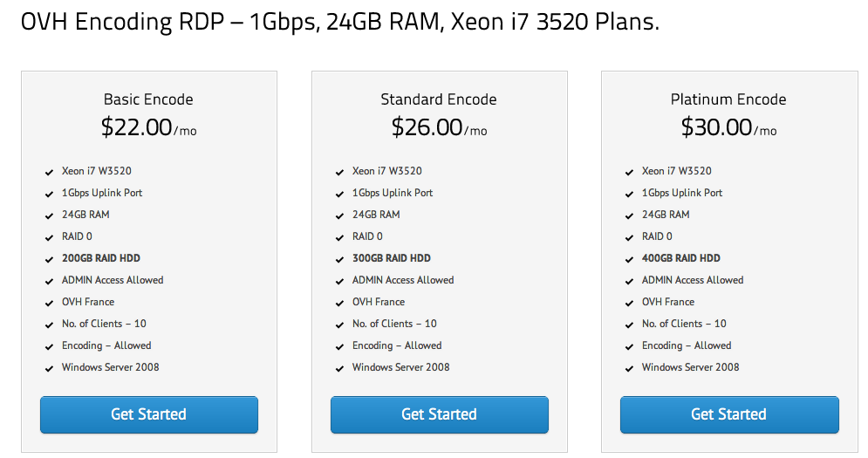
Task: Click Basic plan Windows Server 2008 checkmark
Action: tap(50, 368)
